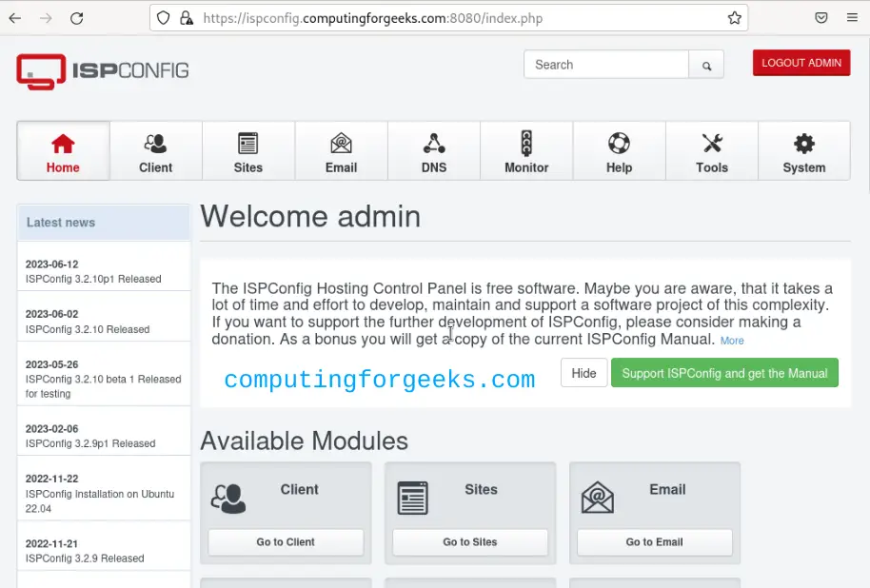Screen dimensions: 870x588
Task: Open news ISPConfig 3.2.9 Released
Action: click(x=85, y=559)
